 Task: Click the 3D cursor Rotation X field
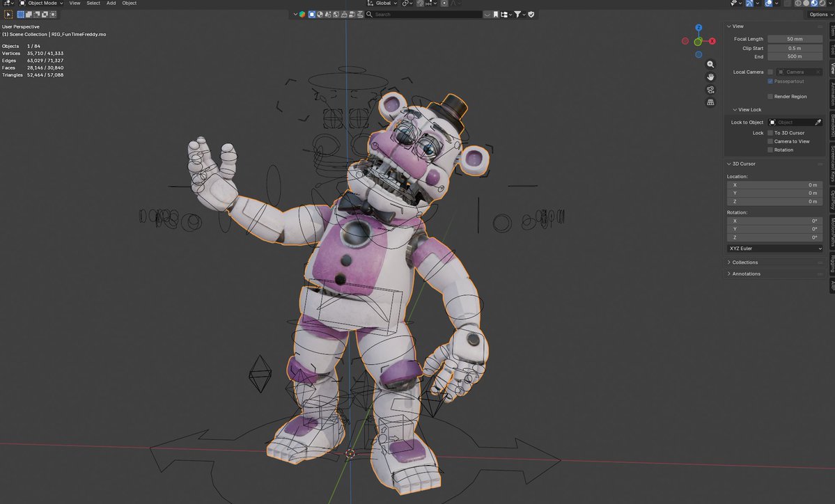(x=775, y=221)
